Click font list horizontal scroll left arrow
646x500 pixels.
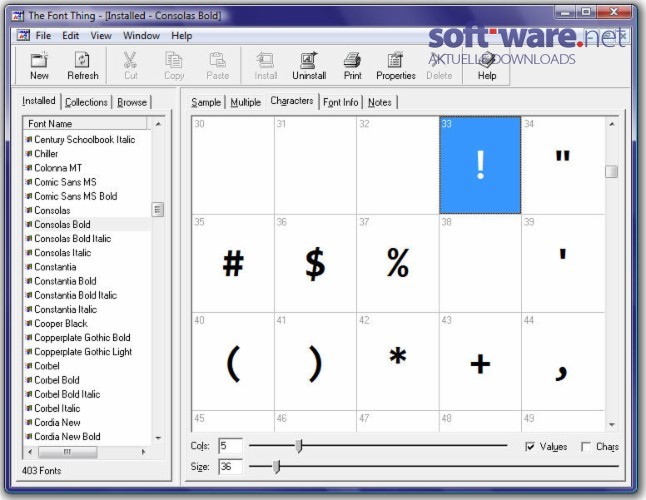pyautogui.click(x=30, y=452)
